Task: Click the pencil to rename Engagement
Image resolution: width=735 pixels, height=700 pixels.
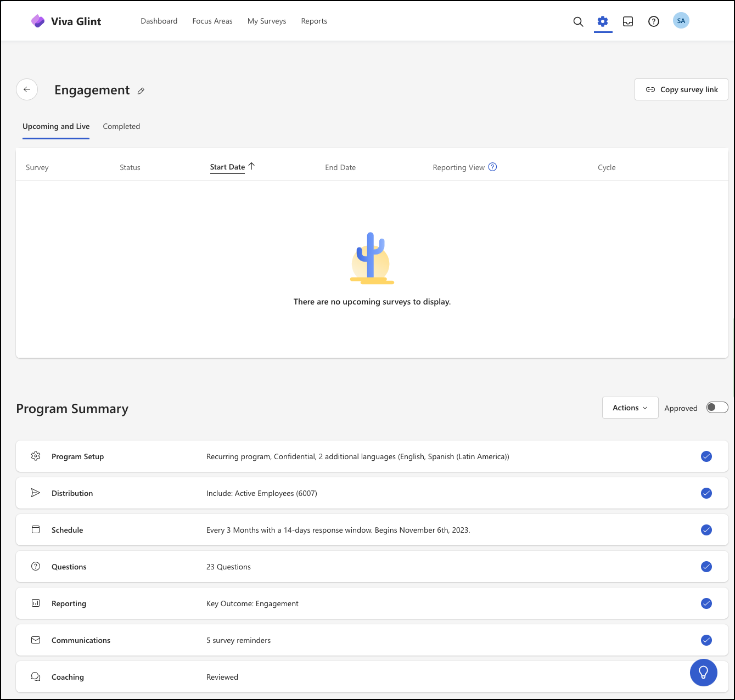Action: pyautogui.click(x=141, y=91)
